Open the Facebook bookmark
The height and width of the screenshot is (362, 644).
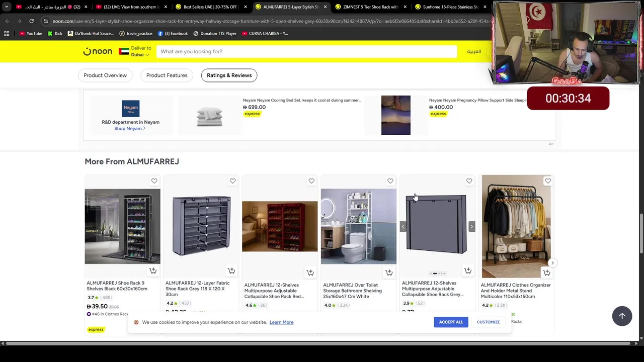173,33
